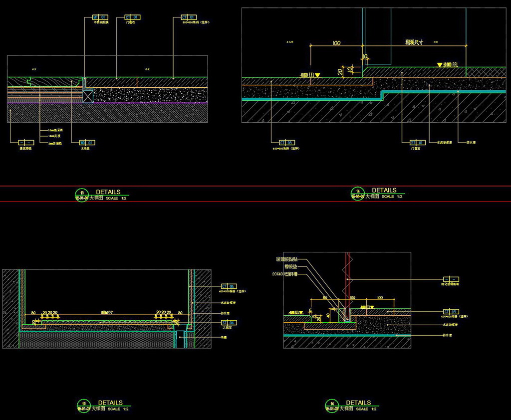Select the WD 01 wood floor tag
The width and height of the screenshot is (511, 420).
(x=87, y=143)
